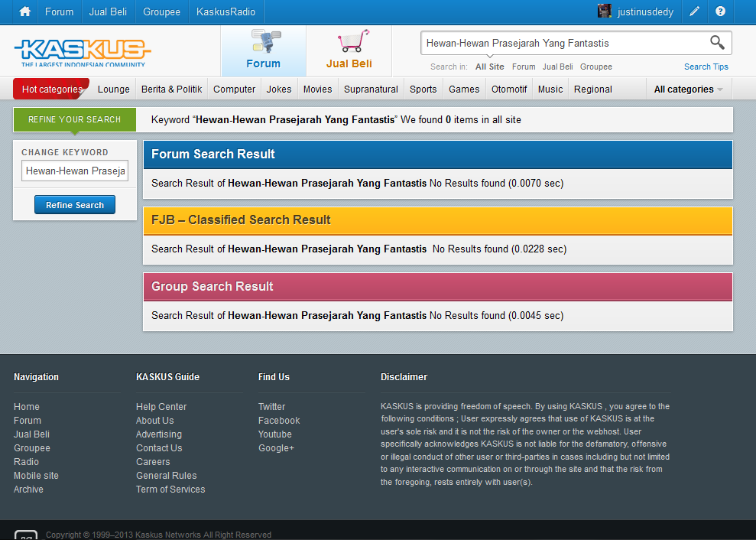Open the Regional category

coord(593,89)
